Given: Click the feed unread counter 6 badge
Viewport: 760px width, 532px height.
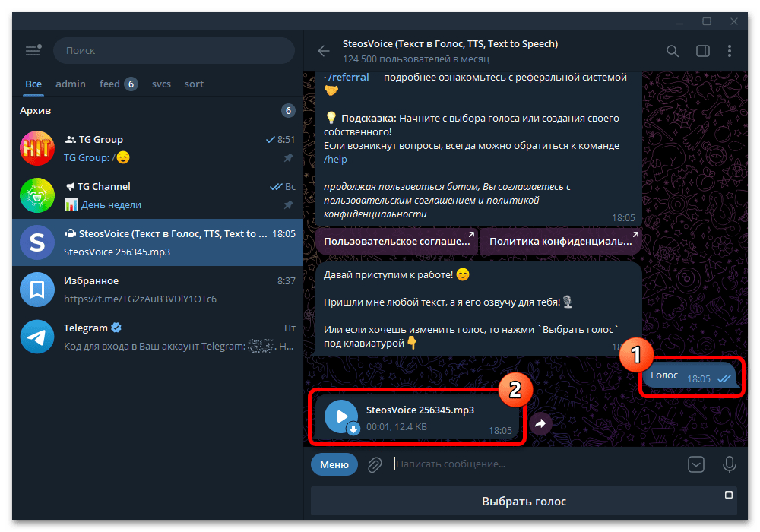Looking at the screenshot, I should (x=131, y=84).
